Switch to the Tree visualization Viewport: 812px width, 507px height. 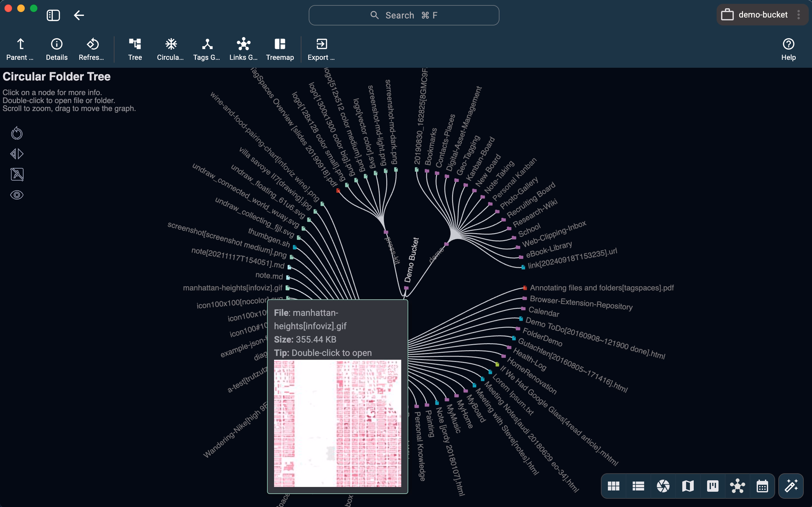[135, 49]
